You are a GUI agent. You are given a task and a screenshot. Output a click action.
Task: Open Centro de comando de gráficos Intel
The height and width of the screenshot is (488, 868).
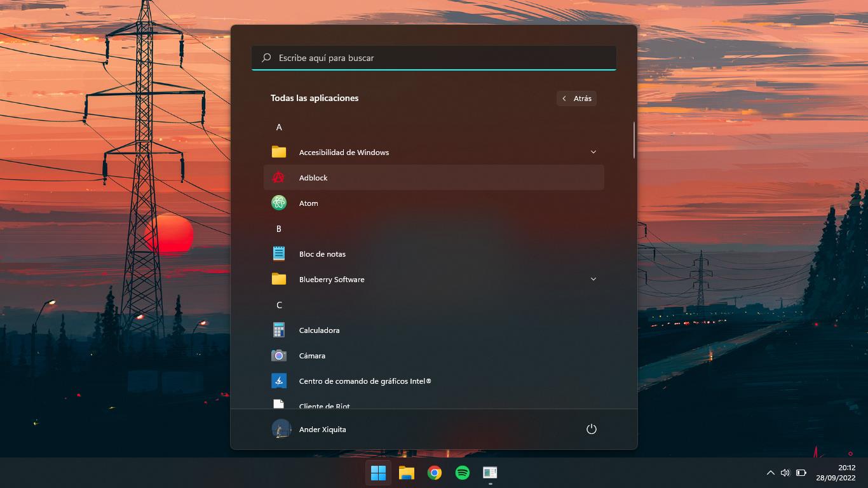click(x=365, y=381)
